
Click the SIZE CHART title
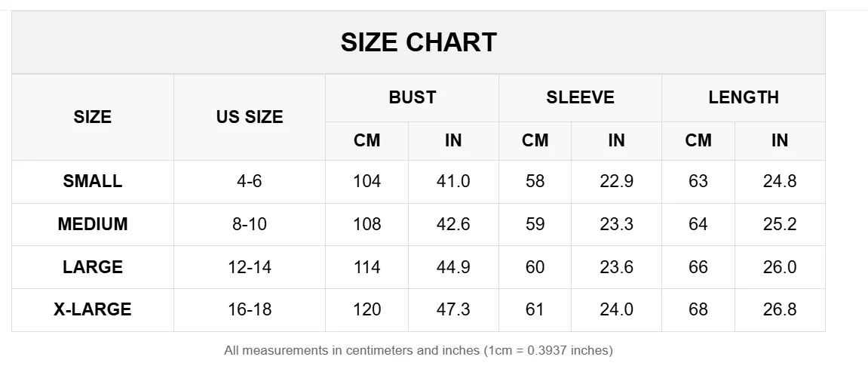[x=419, y=42]
